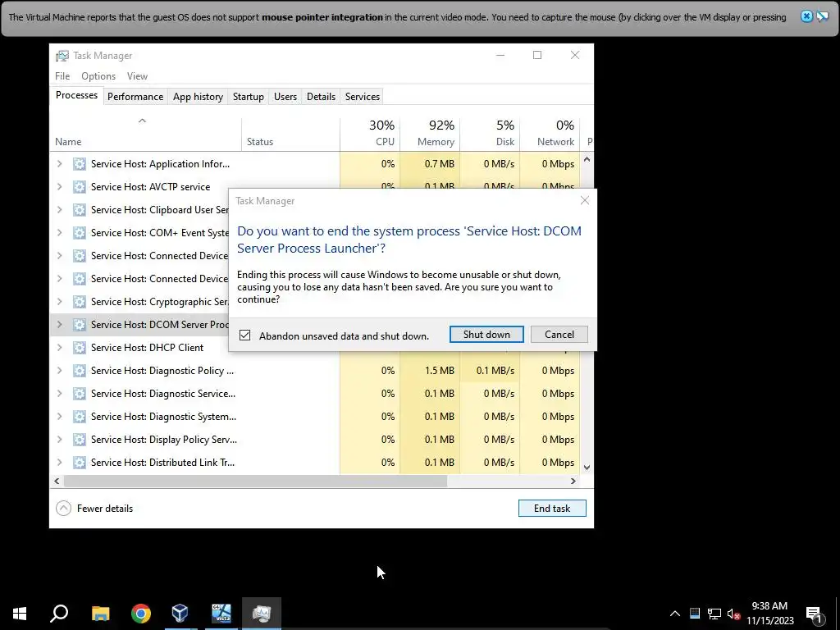Switch to the App history tab
The height and width of the screenshot is (630, 840).
pyautogui.click(x=198, y=97)
